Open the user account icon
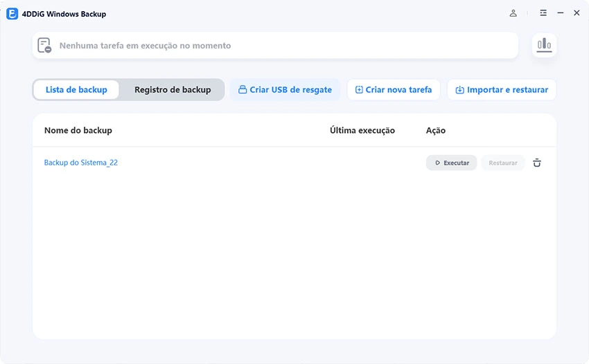 coord(513,13)
